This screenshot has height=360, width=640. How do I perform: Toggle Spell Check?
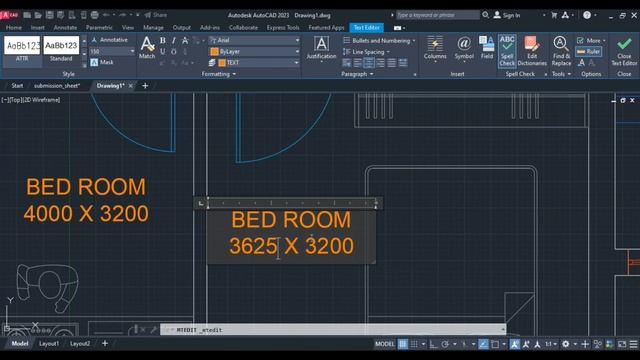pos(507,51)
